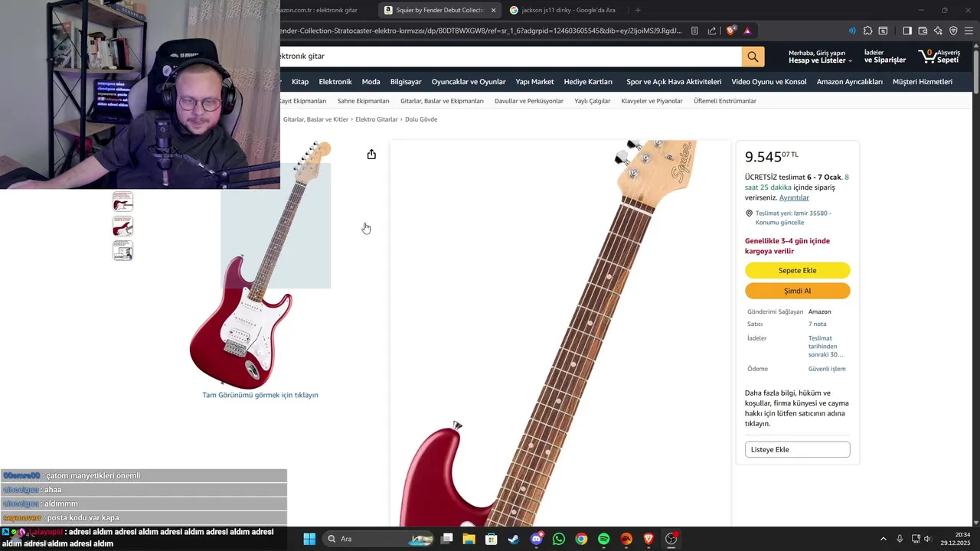Open the browser hamburger menu
This screenshot has width=980, height=551.
pyautogui.click(x=969, y=31)
